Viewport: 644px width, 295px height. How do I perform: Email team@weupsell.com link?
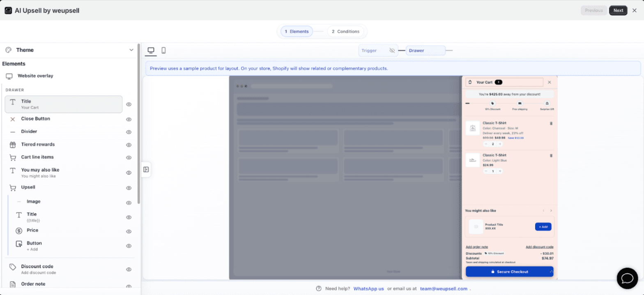[444, 288]
